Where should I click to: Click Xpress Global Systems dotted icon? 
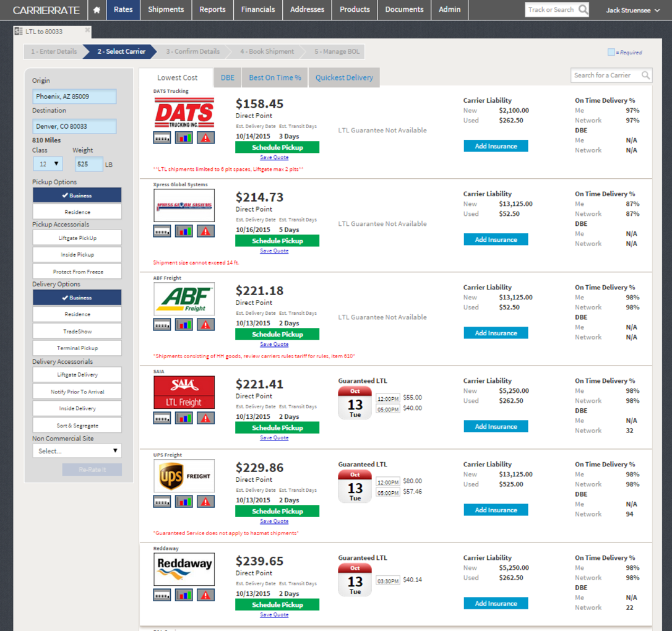tap(162, 231)
